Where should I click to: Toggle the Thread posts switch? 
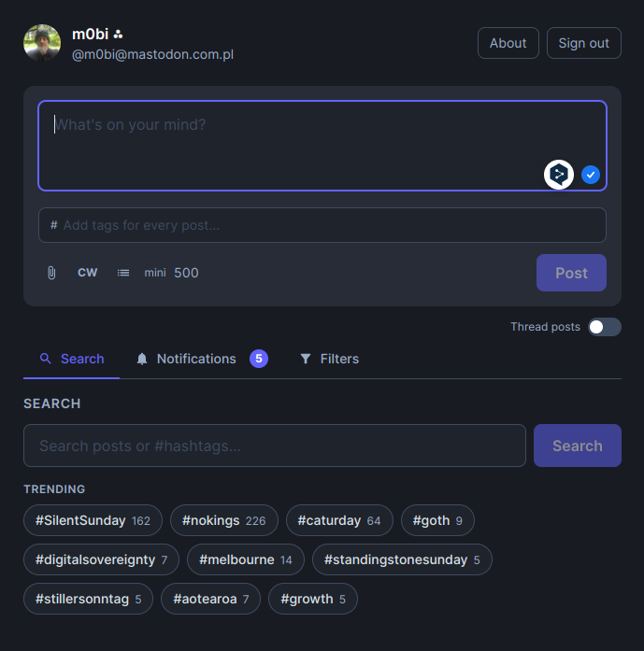(x=604, y=327)
